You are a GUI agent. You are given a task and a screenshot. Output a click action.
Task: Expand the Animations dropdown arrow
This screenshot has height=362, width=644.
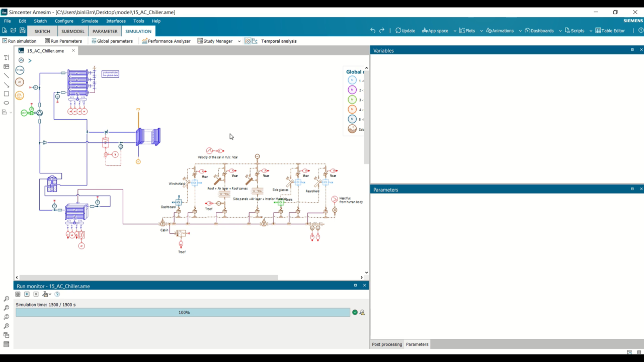pos(520,31)
